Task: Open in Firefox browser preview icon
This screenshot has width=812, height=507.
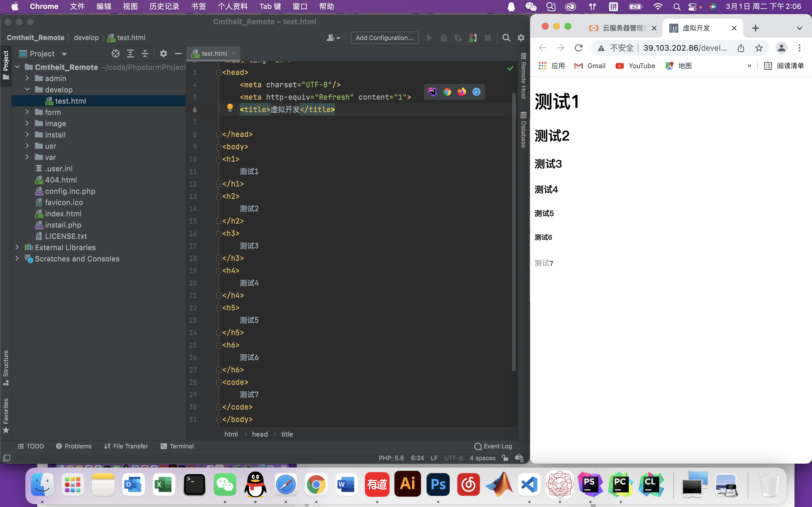Action: (462, 92)
